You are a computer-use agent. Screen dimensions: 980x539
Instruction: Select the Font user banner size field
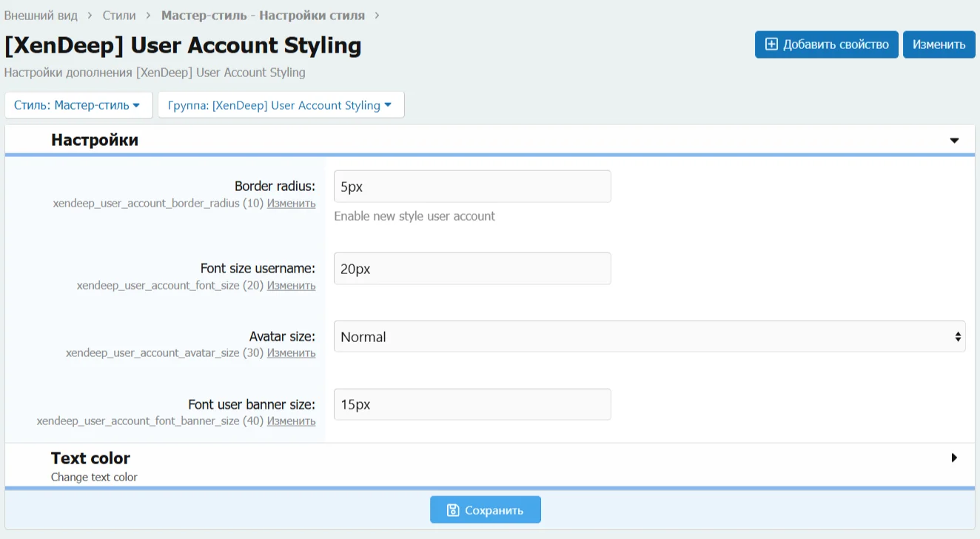pyautogui.click(x=472, y=405)
